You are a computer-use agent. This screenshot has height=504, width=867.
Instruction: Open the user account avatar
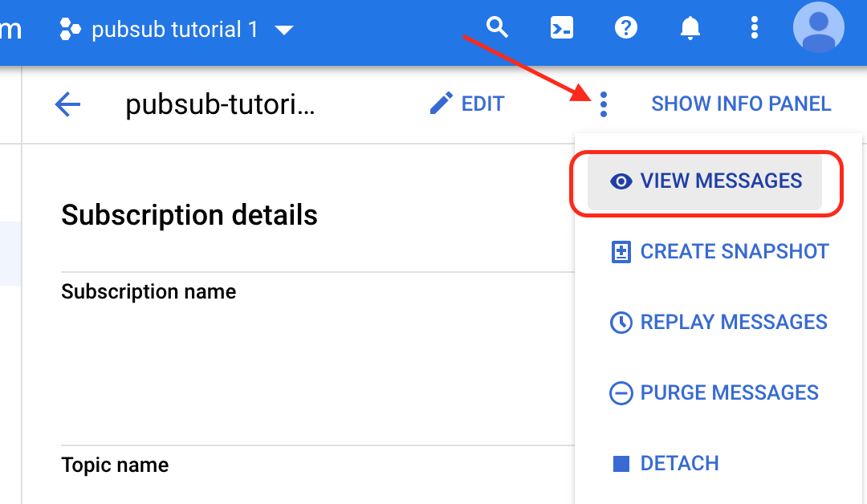coord(818,27)
